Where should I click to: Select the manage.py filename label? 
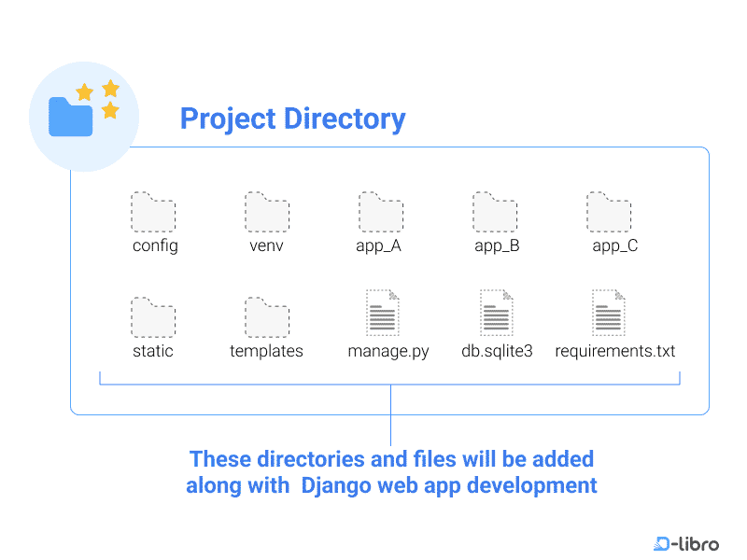(x=388, y=352)
